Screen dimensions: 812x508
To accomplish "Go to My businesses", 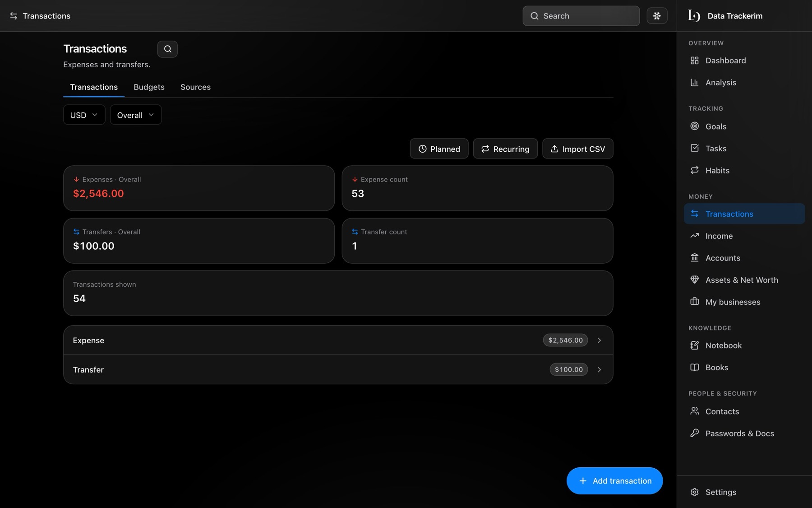I will pyautogui.click(x=744, y=302).
